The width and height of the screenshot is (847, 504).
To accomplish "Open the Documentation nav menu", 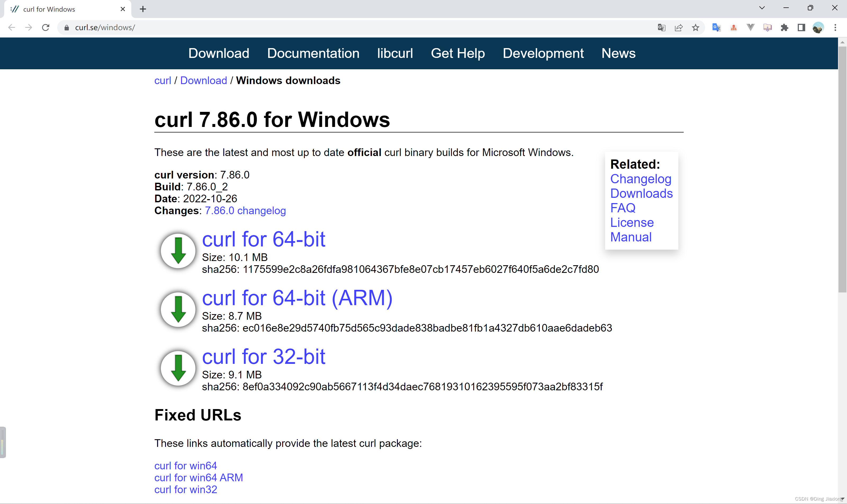I will (x=313, y=53).
